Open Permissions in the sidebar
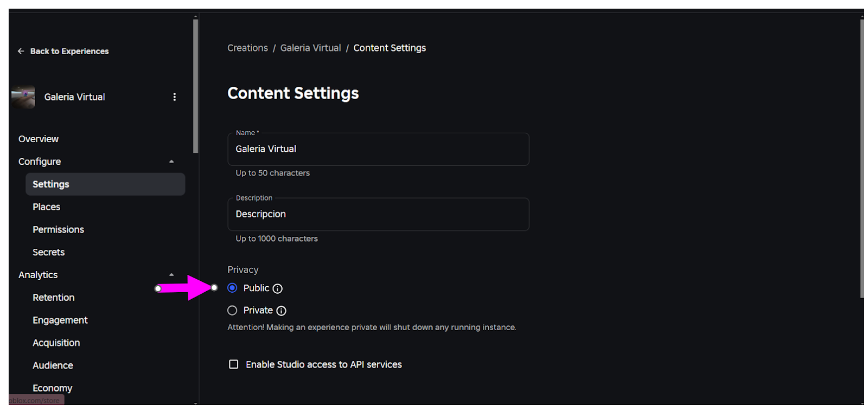The height and width of the screenshot is (412, 868). (59, 230)
